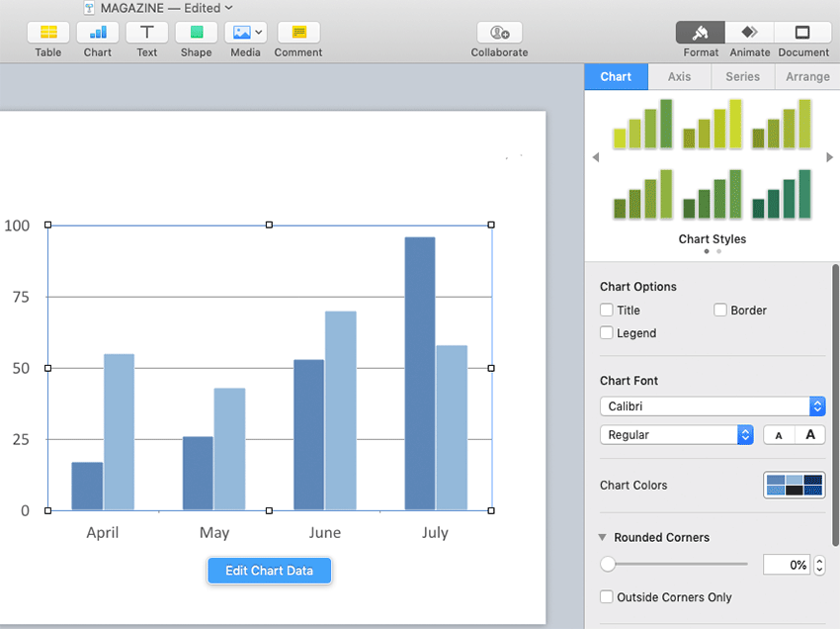Open the Chart insert tool

[97, 33]
